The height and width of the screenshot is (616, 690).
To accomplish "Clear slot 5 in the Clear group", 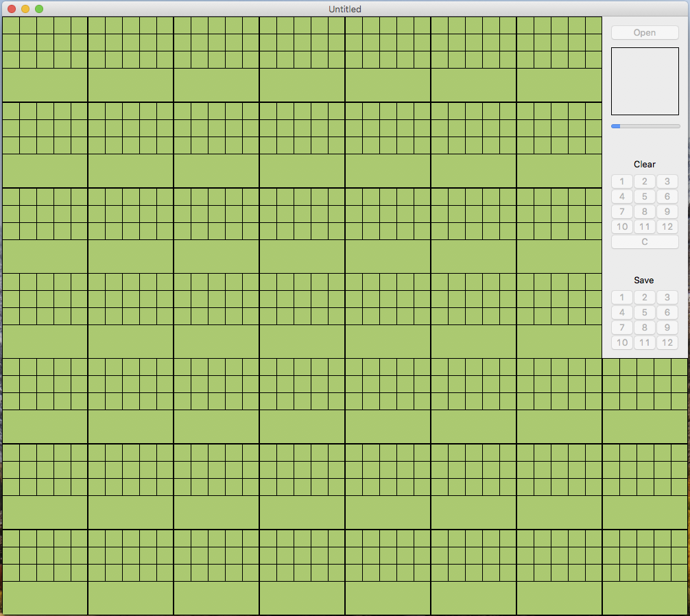I will click(645, 196).
